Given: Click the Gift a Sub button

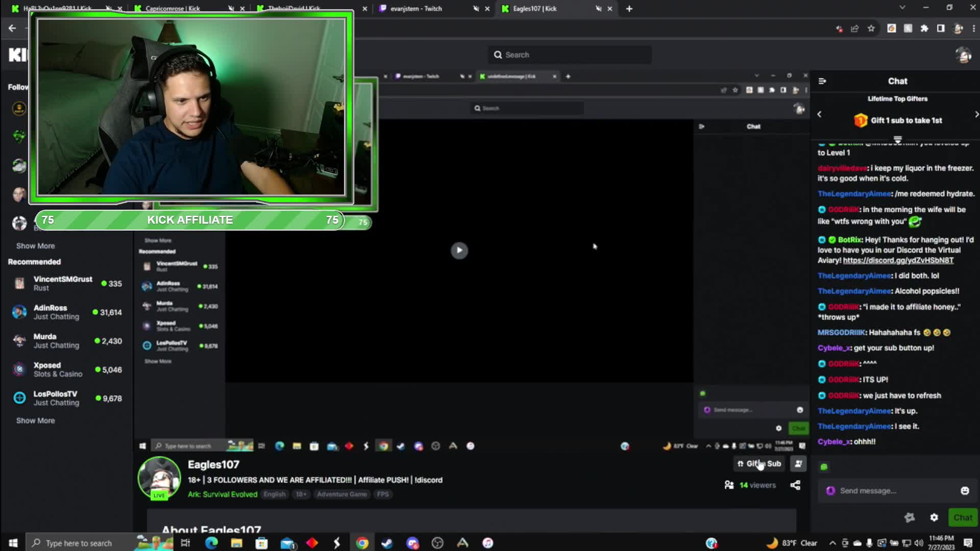Looking at the screenshot, I should (x=759, y=463).
